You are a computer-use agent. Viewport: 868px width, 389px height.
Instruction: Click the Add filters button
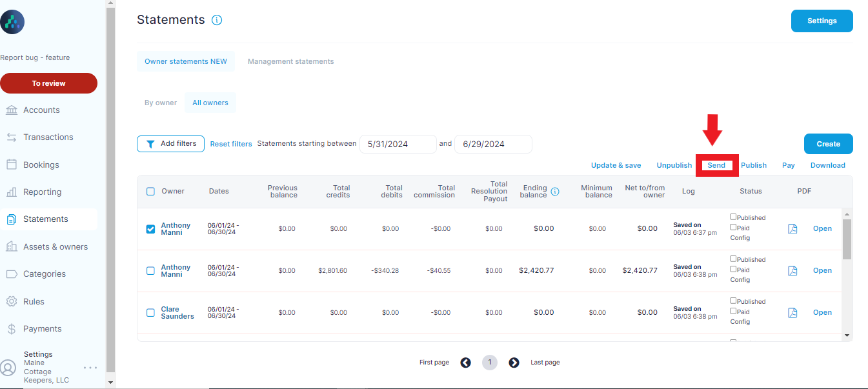point(171,144)
